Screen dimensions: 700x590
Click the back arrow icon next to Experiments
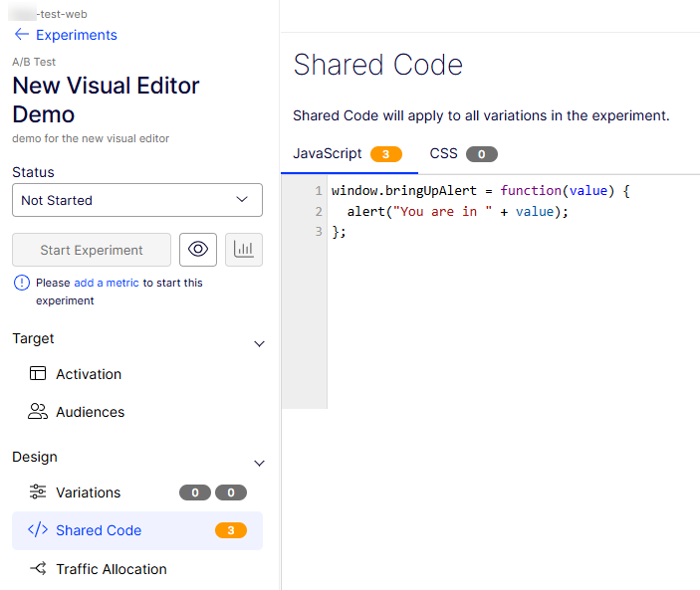[21, 35]
